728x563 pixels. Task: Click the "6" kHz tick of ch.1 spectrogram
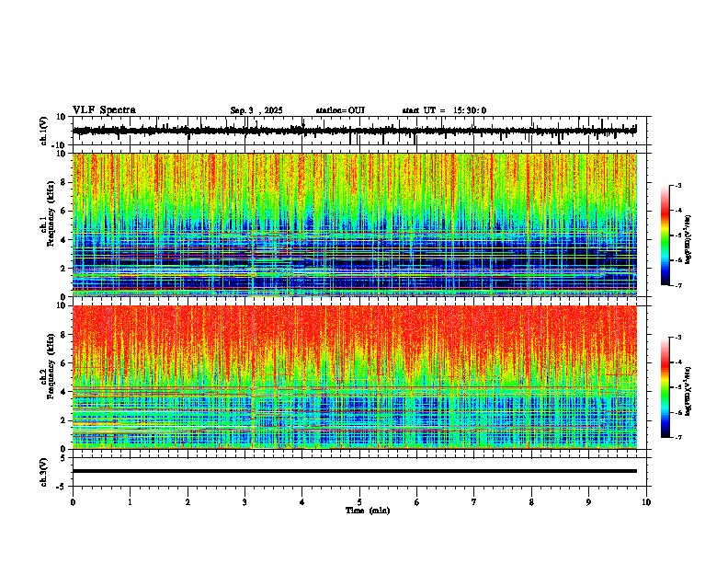tap(63, 211)
